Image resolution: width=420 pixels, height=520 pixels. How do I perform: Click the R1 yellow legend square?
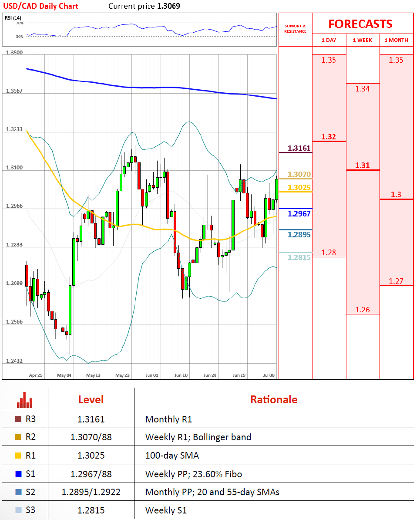coord(18,456)
